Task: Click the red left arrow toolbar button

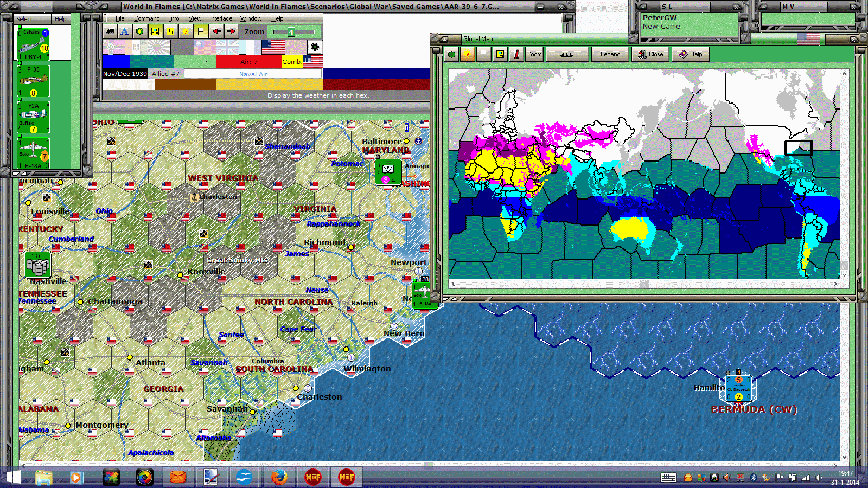Action: pos(216,31)
